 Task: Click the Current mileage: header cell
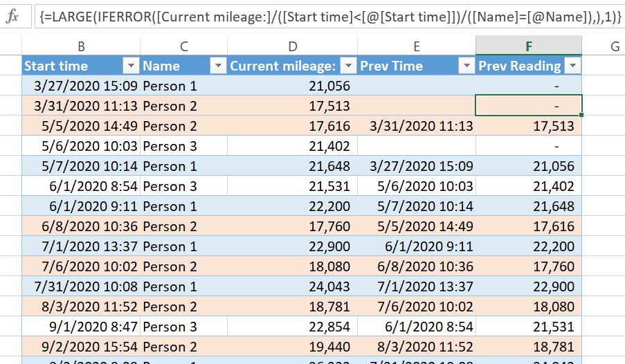click(x=293, y=65)
